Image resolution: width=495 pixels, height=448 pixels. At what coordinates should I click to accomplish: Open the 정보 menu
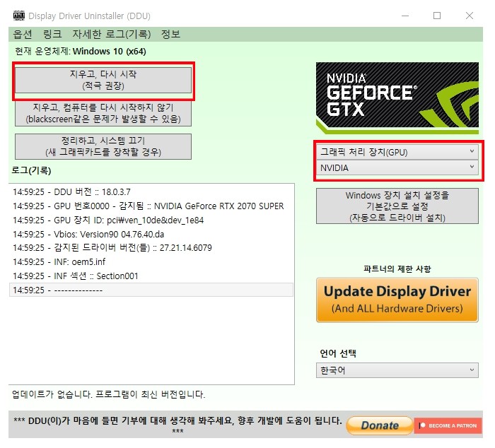tap(171, 34)
